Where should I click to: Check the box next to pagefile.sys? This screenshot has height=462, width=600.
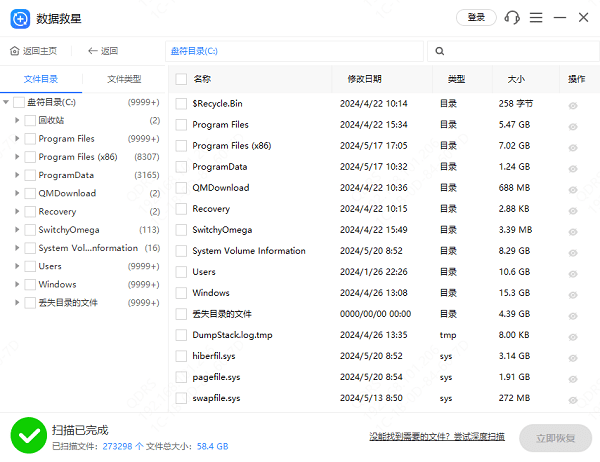[181, 377]
